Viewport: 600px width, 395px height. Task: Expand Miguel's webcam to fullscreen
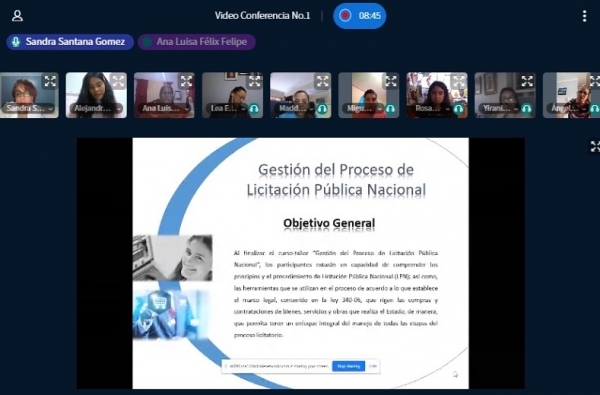click(x=391, y=81)
